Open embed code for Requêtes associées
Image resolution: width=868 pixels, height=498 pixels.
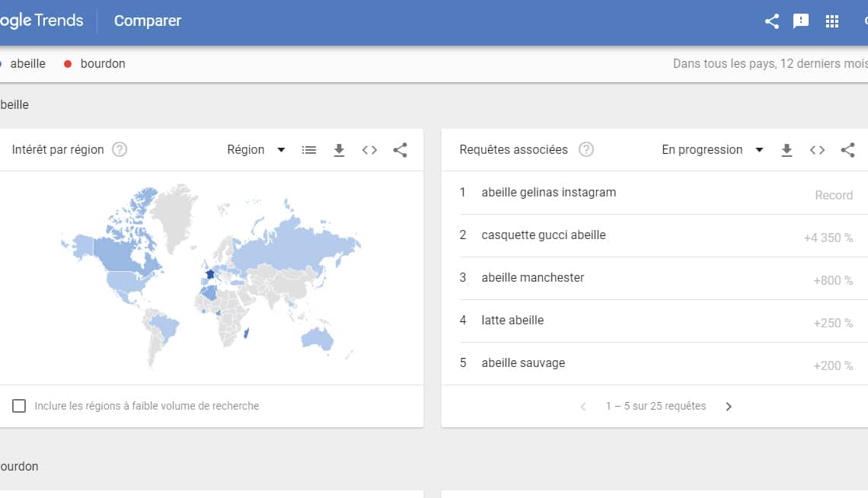pos(817,150)
